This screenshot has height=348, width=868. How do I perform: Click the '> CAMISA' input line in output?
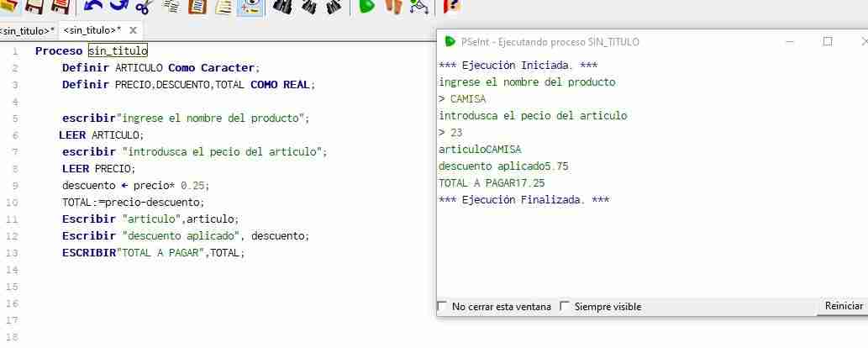[x=462, y=99]
